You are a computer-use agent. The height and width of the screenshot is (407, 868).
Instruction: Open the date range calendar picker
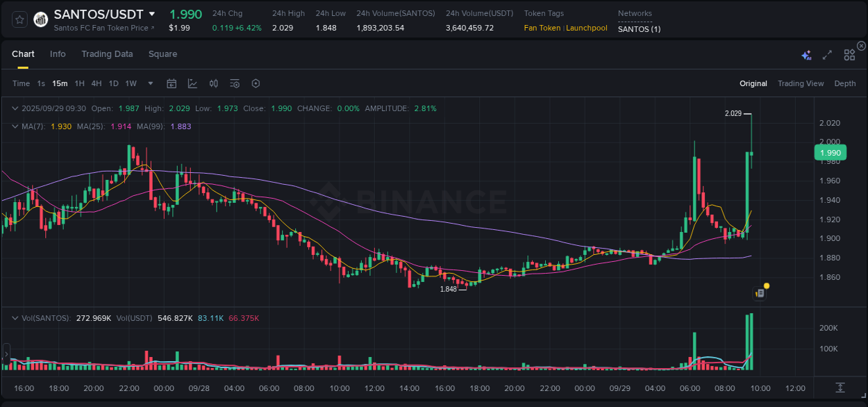point(172,83)
